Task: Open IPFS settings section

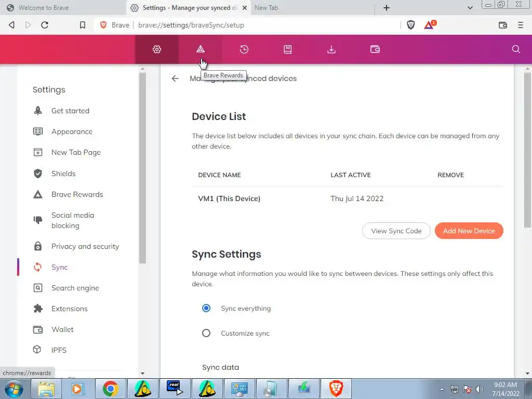Action: (x=59, y=350)
